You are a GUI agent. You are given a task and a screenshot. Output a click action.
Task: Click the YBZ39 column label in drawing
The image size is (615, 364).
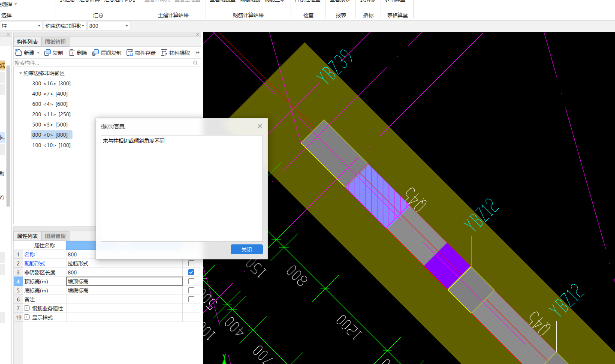[335, 67]
